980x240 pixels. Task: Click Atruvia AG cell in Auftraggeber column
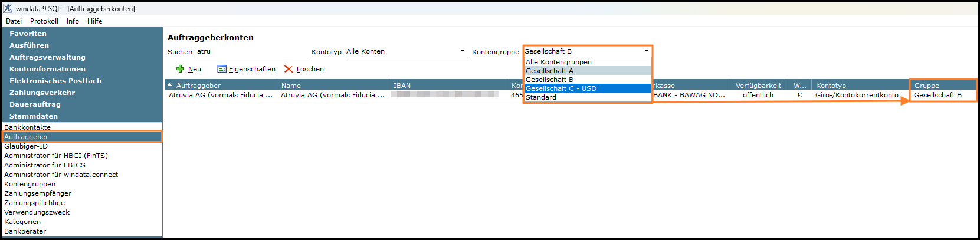(221, 95)
